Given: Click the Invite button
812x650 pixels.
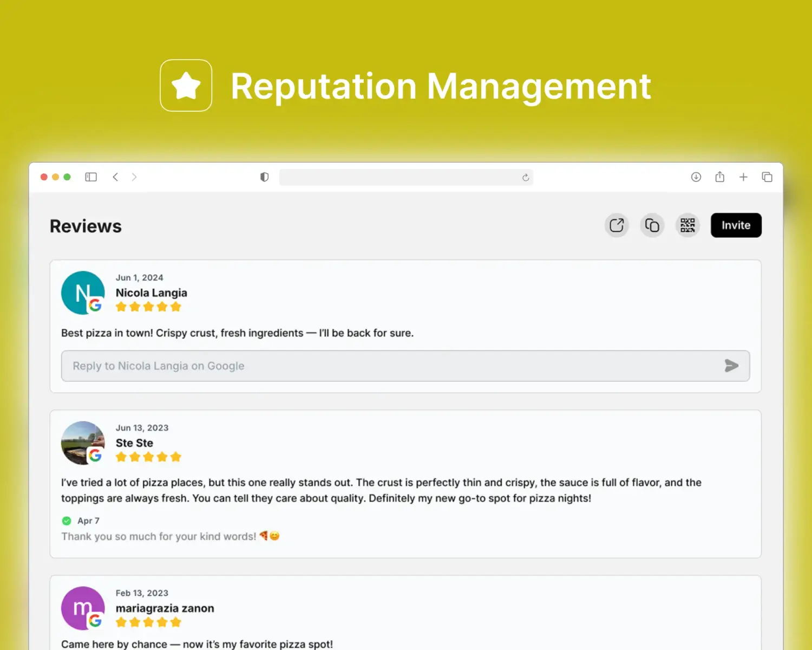Looking at the screenshot, I should click(x=736, y=225).
